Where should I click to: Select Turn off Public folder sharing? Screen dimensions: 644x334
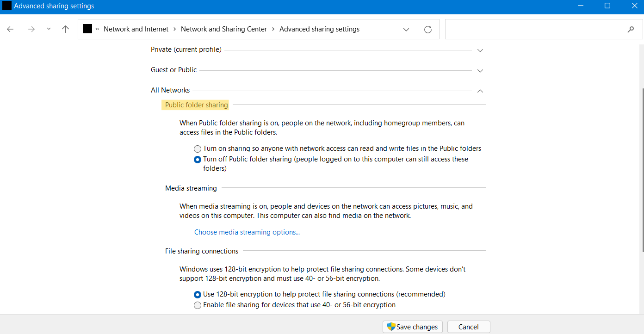click(198, 160)
